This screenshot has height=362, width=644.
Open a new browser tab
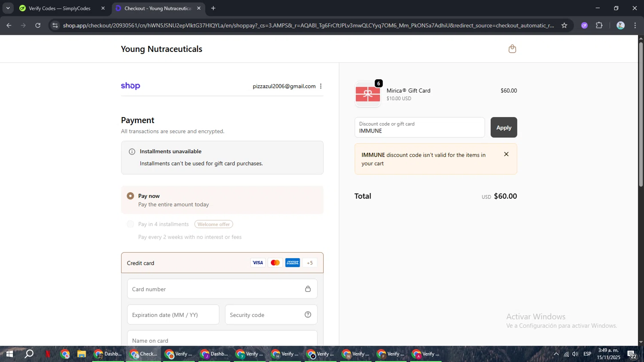(x=213, y=8)
